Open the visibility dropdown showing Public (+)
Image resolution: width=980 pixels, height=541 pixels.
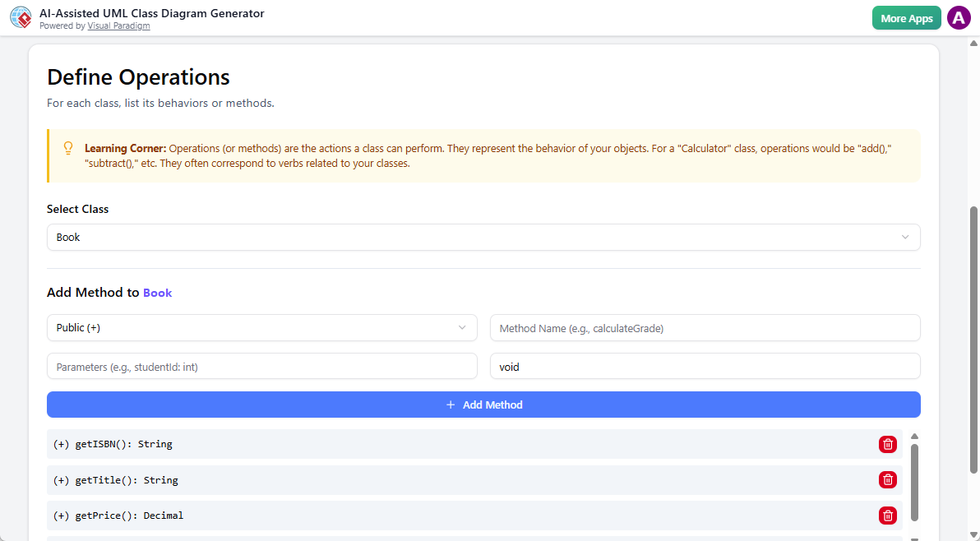tap(261, 327)
